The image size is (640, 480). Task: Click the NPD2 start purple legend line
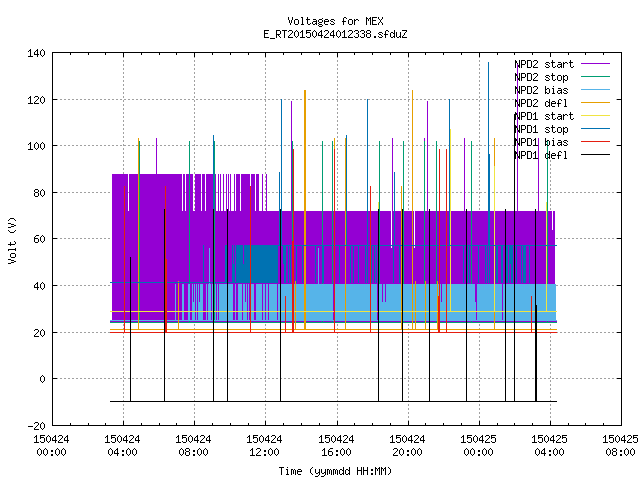(595, 64)
